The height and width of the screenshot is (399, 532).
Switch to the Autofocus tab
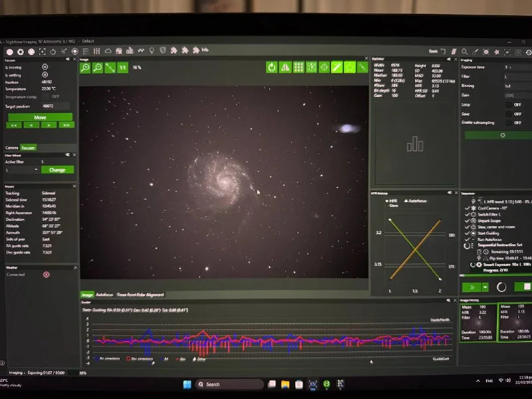click(x=104, y=295)
